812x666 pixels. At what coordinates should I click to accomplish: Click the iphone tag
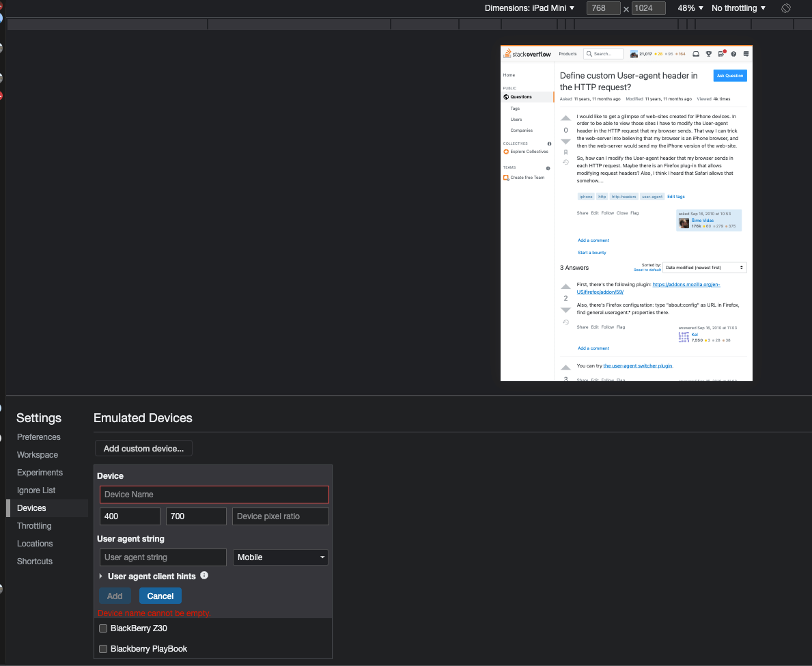tap(586, 197)
